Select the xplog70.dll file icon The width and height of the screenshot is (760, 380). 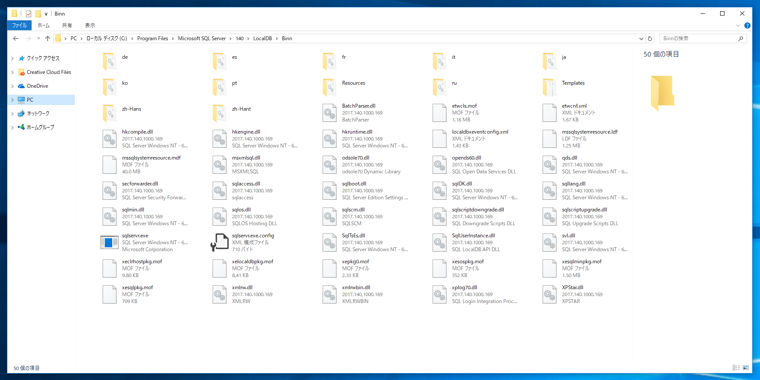coord(439,294)
